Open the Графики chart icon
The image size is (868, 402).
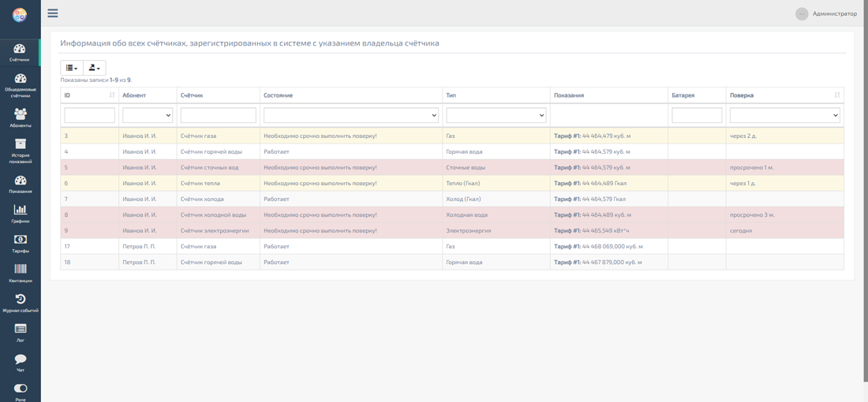(x=20, y=213)
